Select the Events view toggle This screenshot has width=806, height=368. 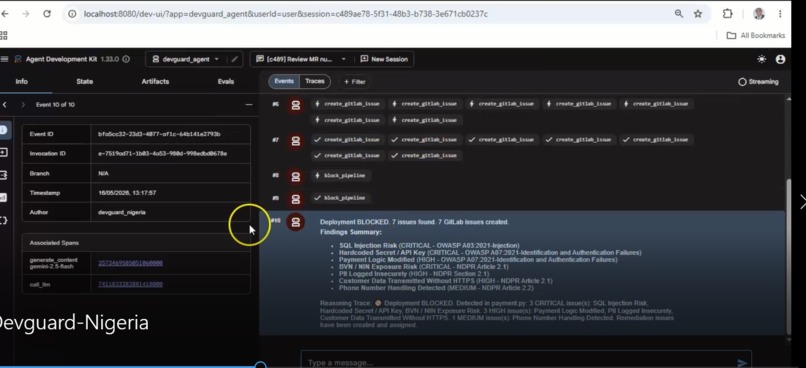tap(284, 81)
